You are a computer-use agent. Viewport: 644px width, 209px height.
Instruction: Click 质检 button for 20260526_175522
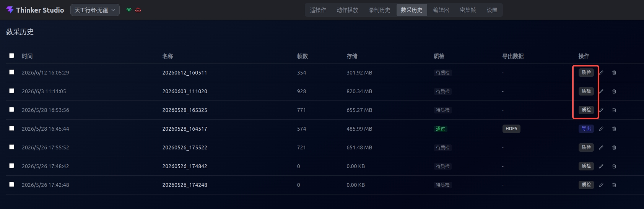586,147
